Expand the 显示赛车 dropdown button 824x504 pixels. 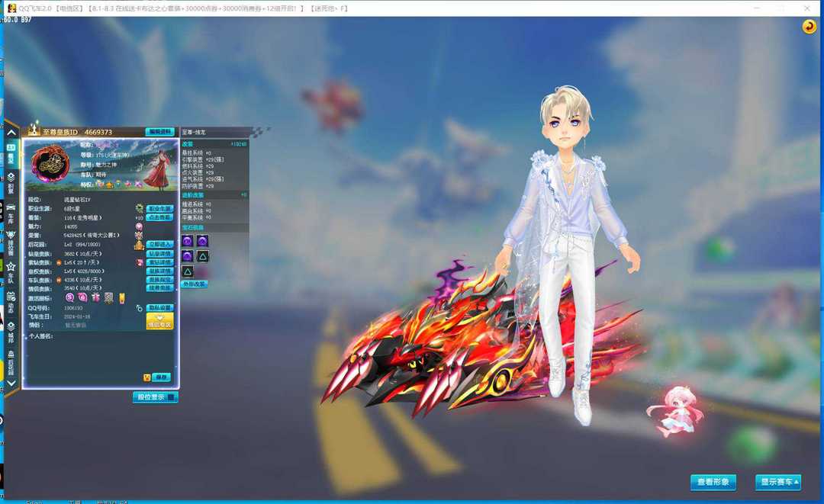(x=778, y=482)
